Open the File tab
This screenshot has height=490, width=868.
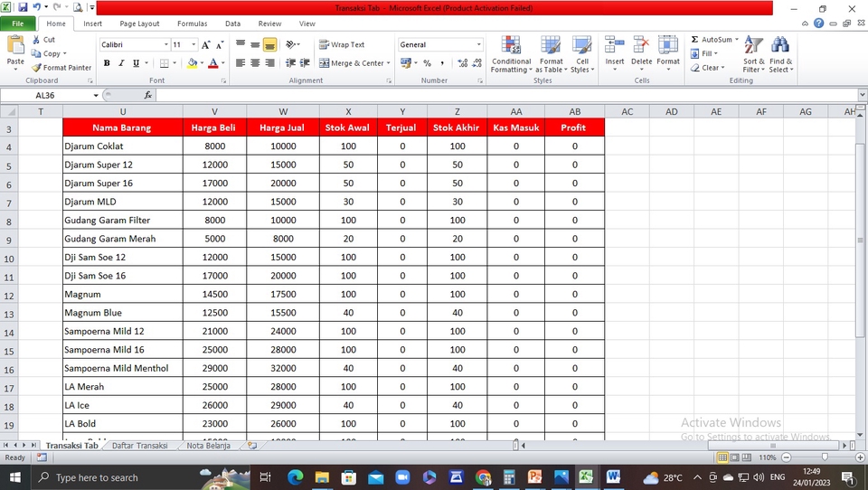[18, 24]
